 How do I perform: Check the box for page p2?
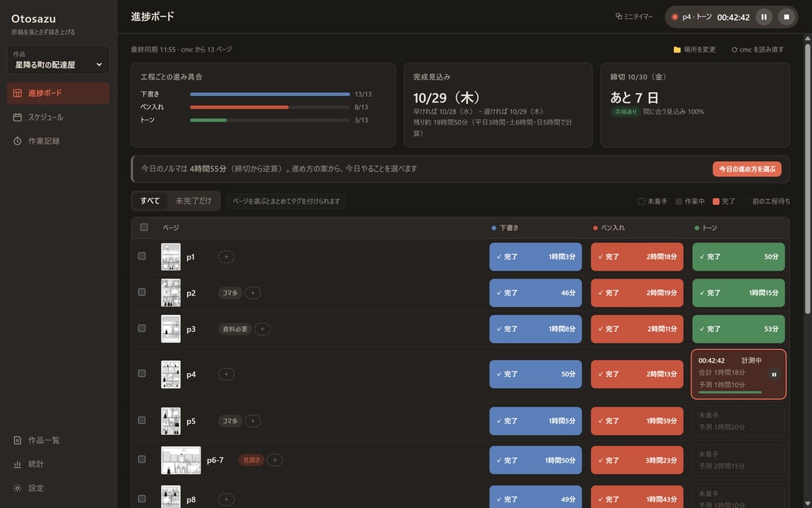tap(142, 292)
